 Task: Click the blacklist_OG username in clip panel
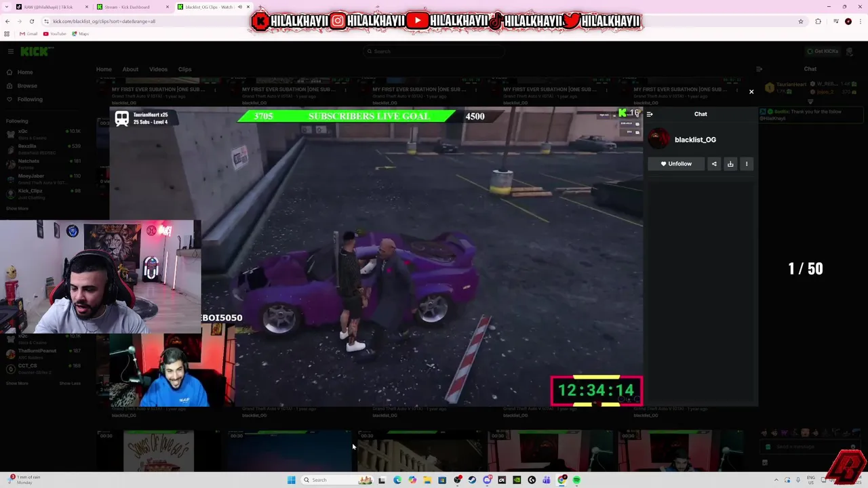pos(695,140)
